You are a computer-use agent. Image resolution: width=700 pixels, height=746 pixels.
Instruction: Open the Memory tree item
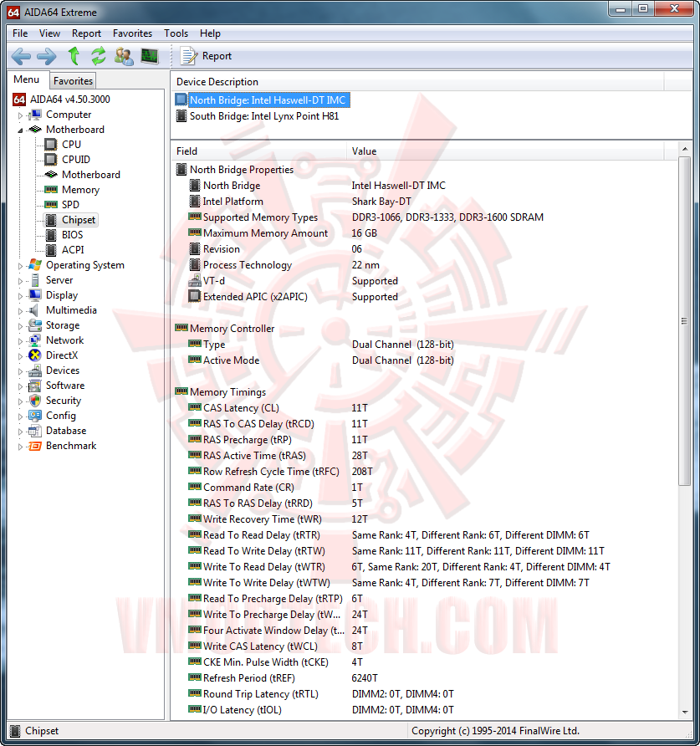80,190
